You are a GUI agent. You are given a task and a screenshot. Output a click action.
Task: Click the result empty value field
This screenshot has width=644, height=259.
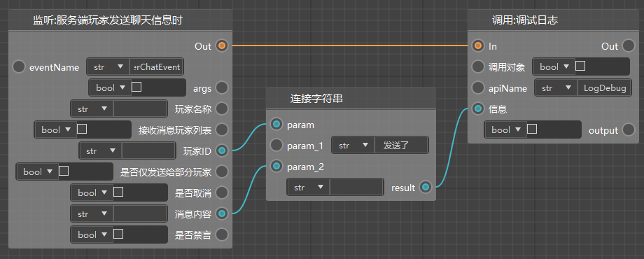coord(356,188)
